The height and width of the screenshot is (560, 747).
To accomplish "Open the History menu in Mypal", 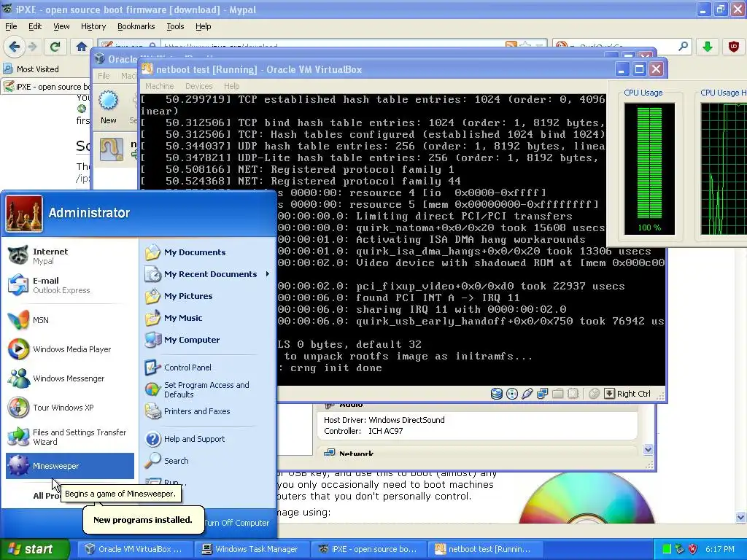I will click(x=93, y=27).
